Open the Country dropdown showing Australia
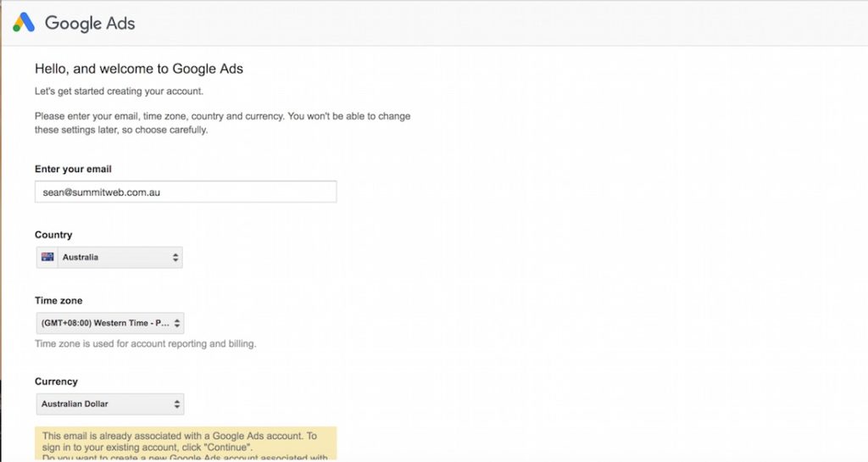 tap(109, 258)
